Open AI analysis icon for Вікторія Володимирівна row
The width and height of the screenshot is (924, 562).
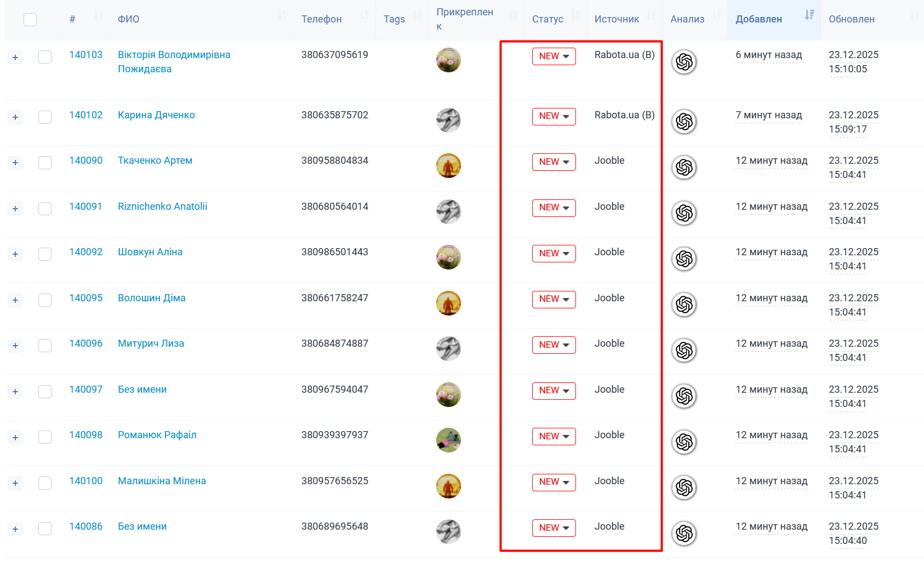click(x=684, y=62)
